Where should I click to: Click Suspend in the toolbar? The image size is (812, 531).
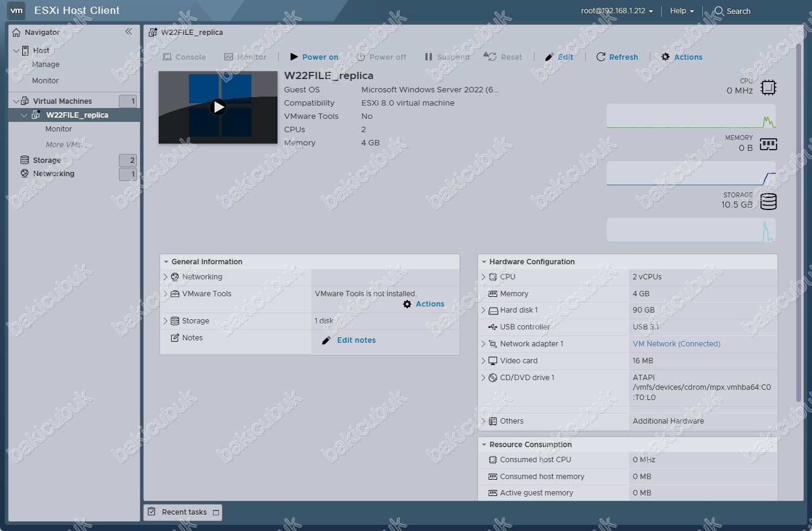click(x=447, y=57)
